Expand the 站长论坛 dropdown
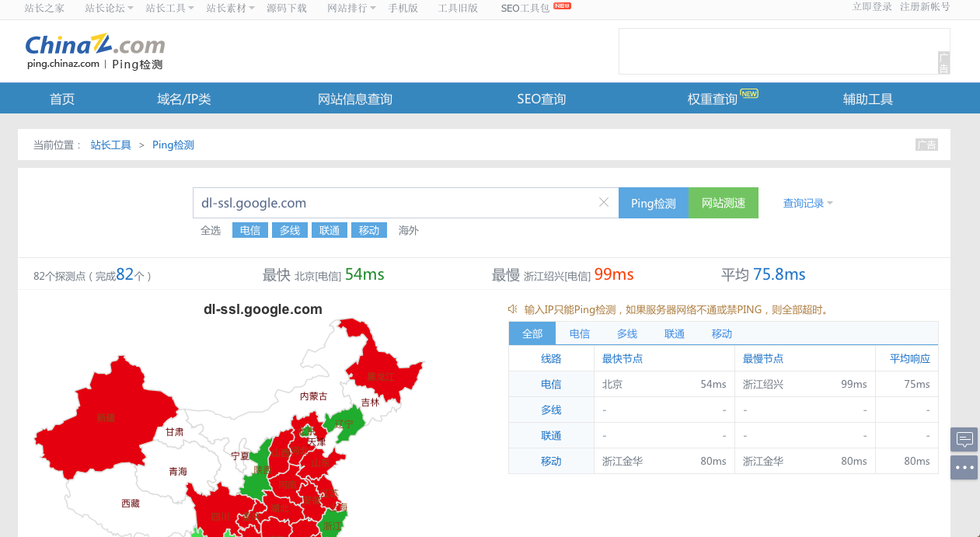980x537 pixels. 109,8
